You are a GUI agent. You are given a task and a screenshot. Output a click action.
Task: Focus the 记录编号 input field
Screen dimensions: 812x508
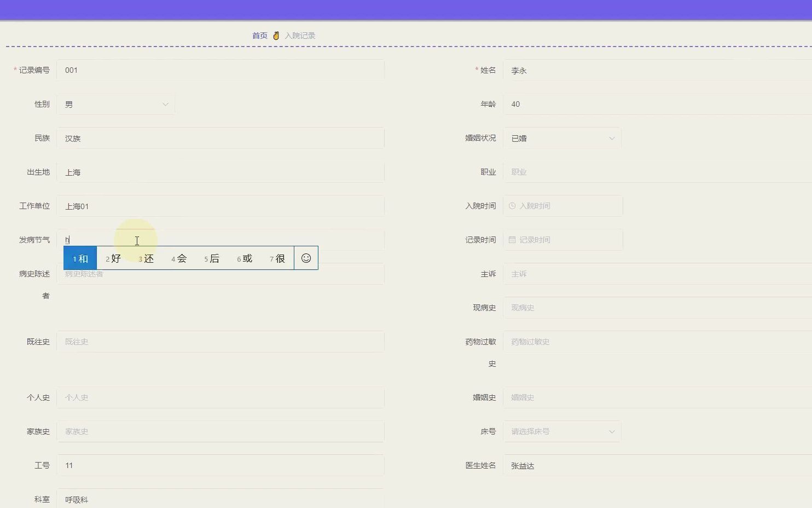click(221, 70)
